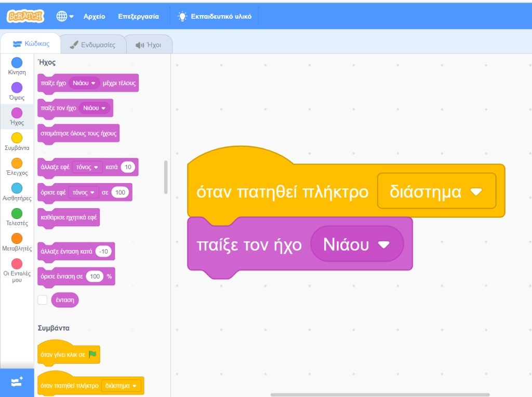The height and width of the screenshot is (397, 532).
Task: Select the green Τελεστές category circle
Action: tap(17, 213)
